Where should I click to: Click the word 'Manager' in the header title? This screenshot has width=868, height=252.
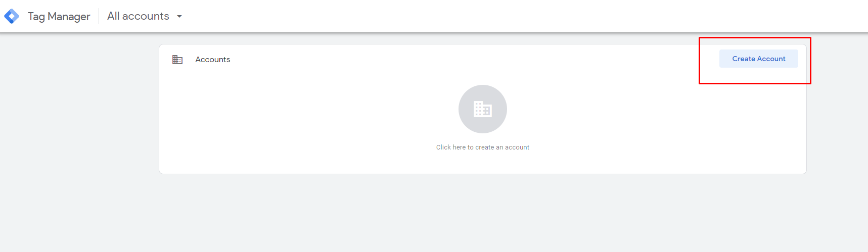coord(69,17)
